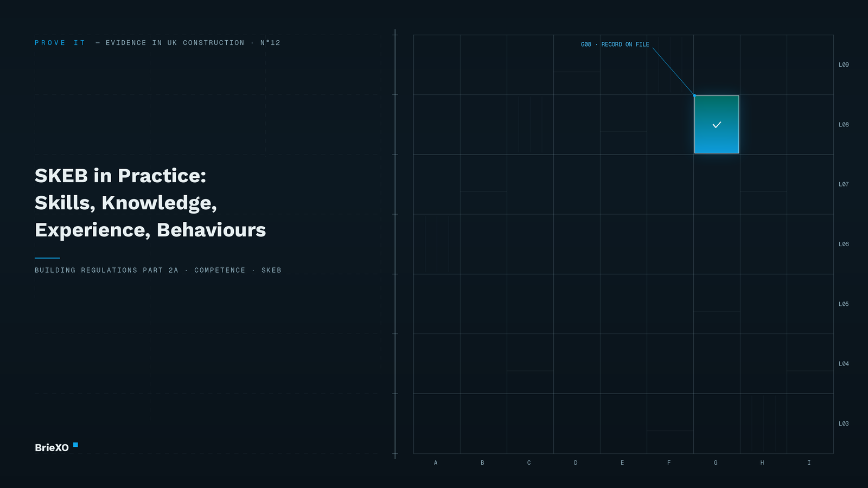Click row label L09
Screen dimensions: 868x488
(844, 65)
